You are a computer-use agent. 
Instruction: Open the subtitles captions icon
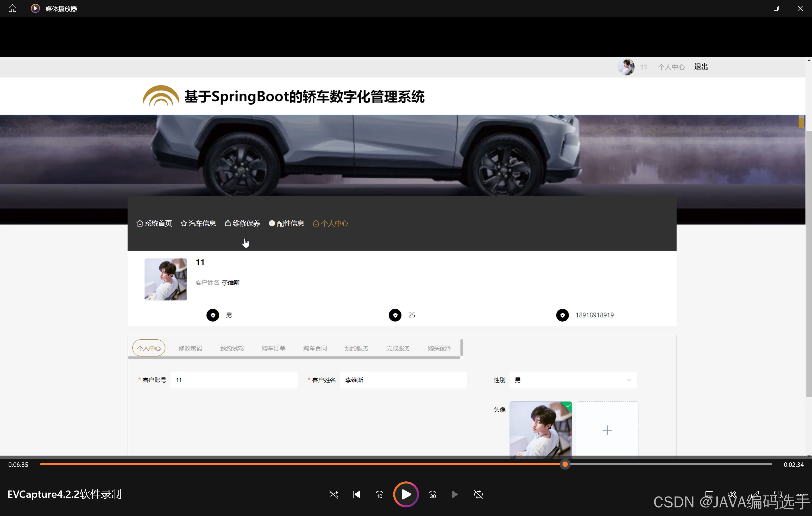tap(709, 494)
